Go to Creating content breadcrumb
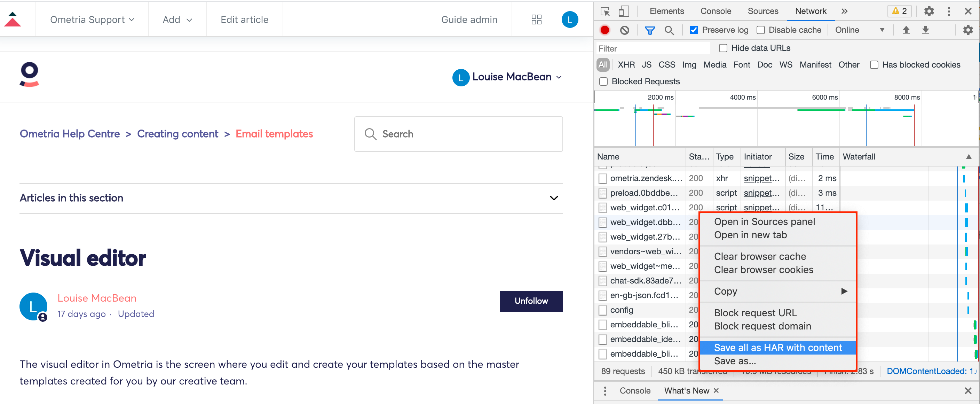 tap(177, 134)
